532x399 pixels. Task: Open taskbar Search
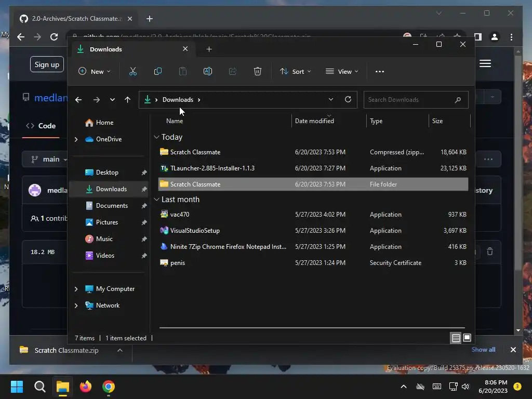point(39,387)
